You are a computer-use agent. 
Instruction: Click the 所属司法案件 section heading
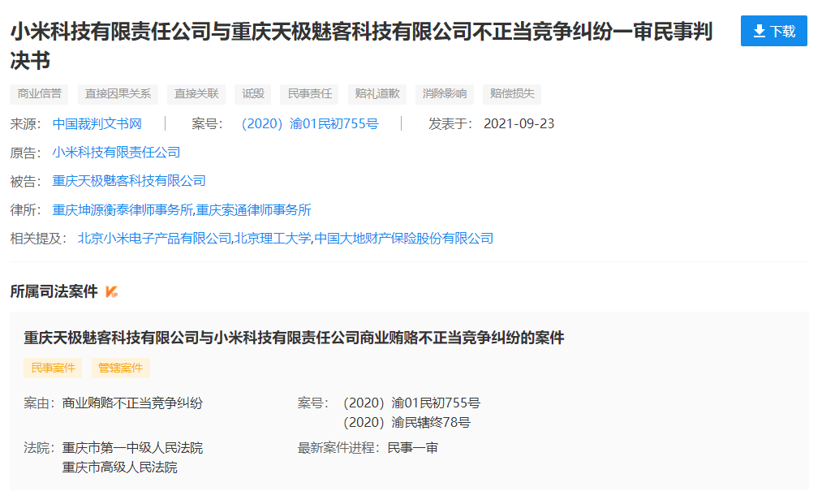click(54, 291)
